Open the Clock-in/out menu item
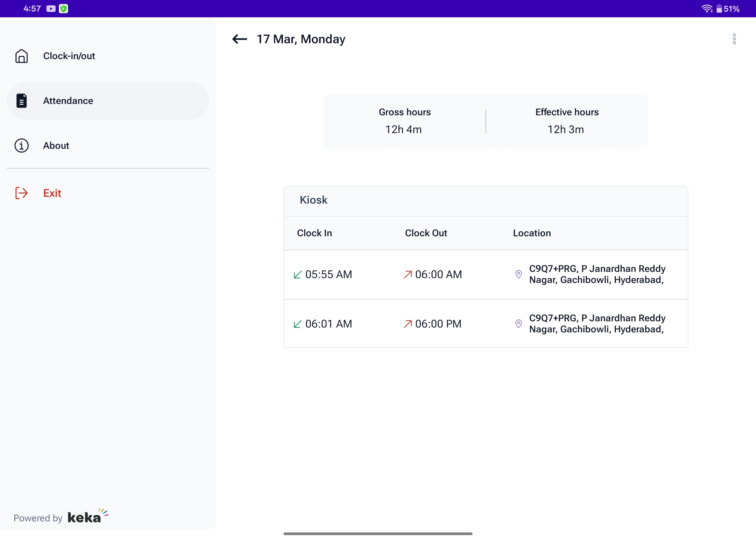 69,56
